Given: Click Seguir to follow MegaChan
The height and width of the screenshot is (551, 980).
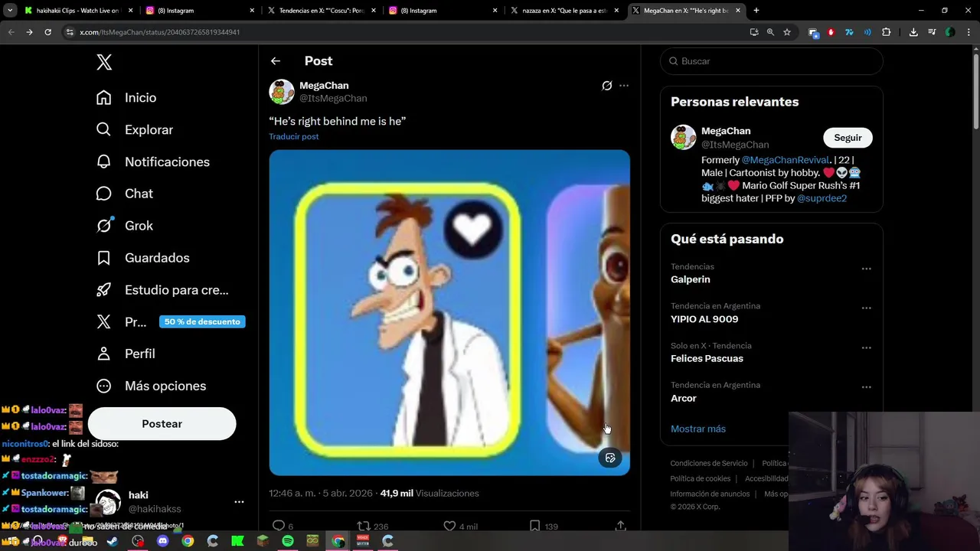Looking at the screenshot, I should (x=848, y=138).
